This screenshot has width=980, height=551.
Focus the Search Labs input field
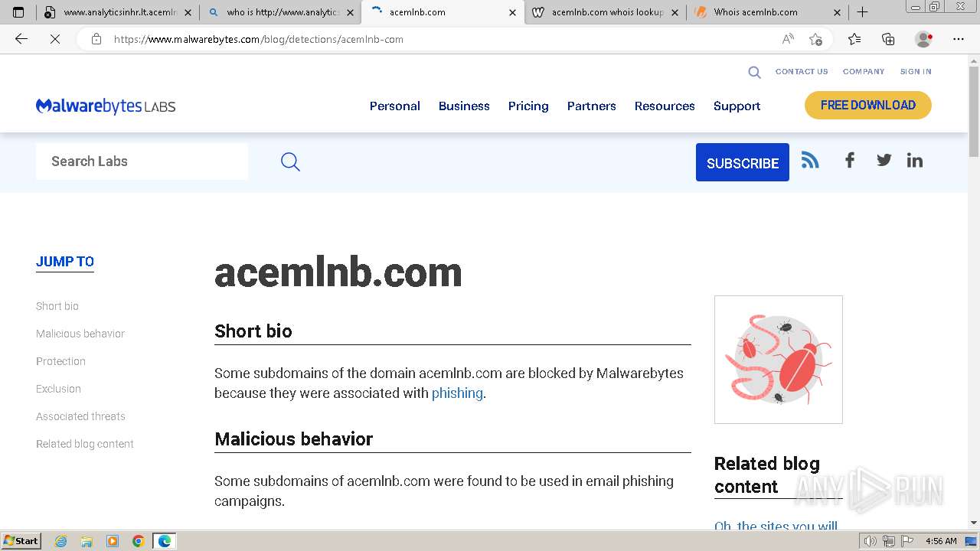click(142, 161)
